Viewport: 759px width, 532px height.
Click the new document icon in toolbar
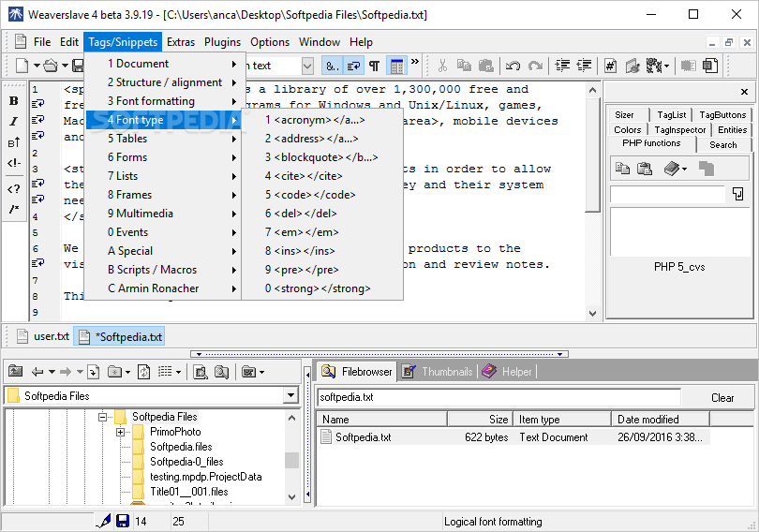[22, 66]
